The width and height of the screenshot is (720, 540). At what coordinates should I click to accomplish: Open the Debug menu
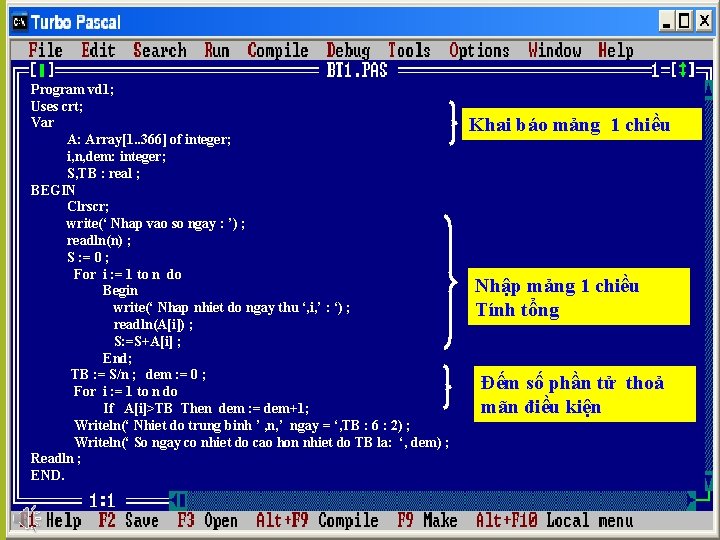(x=348, y=50)
